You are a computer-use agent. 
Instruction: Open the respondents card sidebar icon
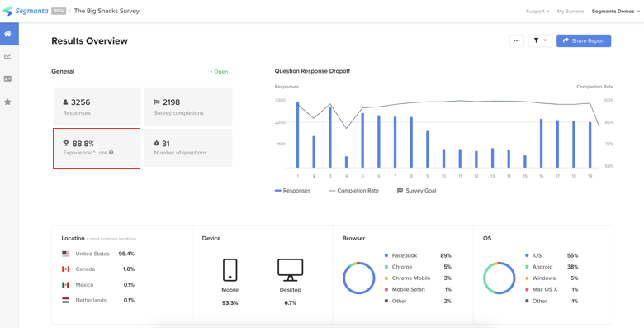pyautogui.click(x=7, y=79)
